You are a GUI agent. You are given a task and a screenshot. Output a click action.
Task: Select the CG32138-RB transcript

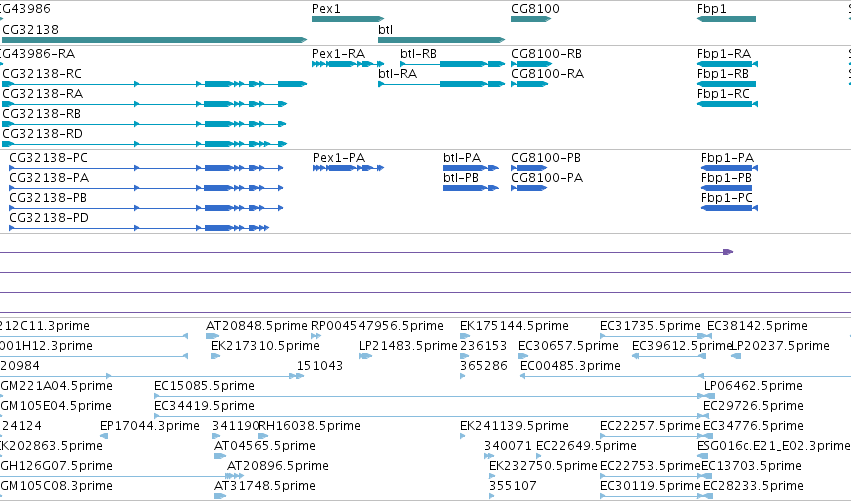(x=144, y=124)
